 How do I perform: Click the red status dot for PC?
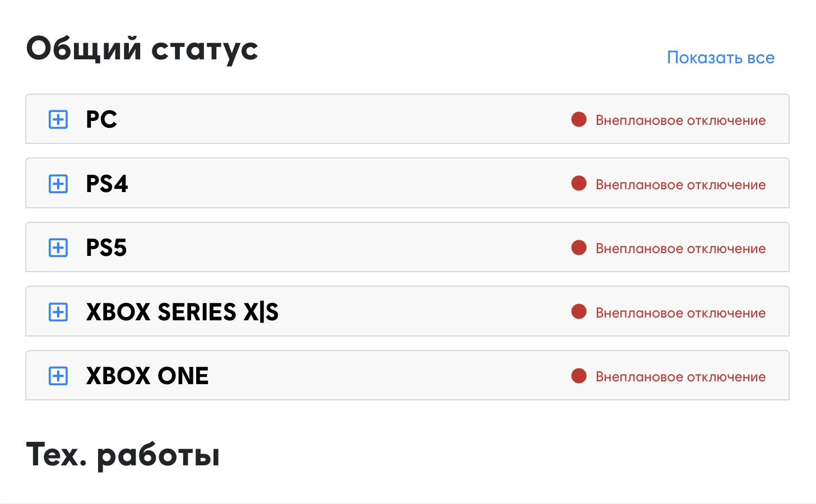click(x=579, y=119)
